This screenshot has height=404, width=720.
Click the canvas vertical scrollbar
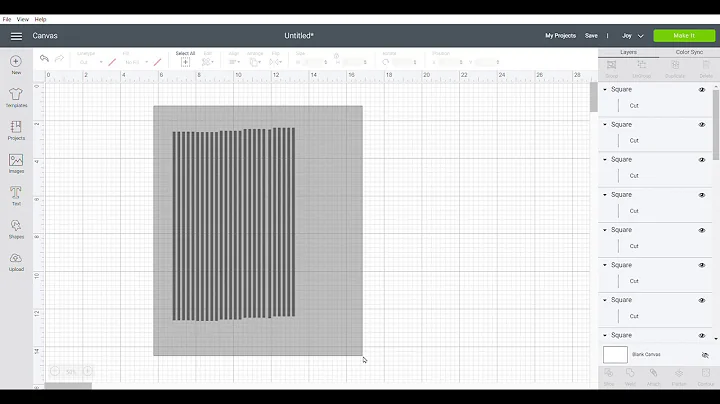click(594, 97)
